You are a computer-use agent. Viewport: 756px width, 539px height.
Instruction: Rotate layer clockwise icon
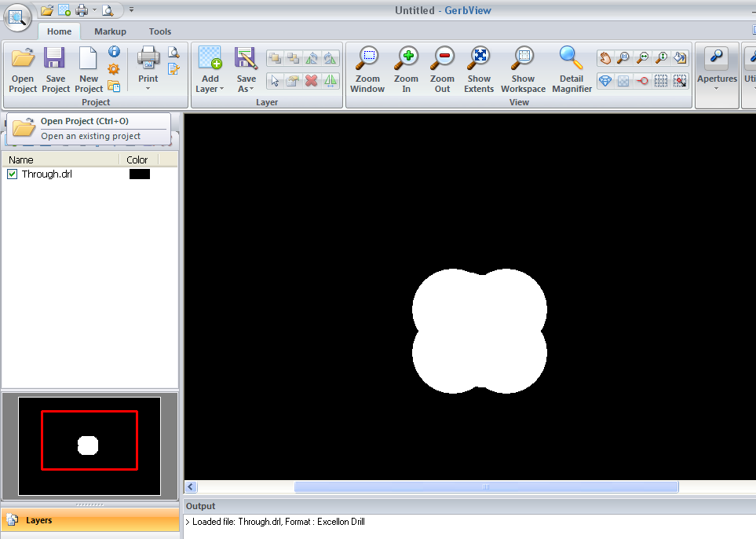(330, 58)
